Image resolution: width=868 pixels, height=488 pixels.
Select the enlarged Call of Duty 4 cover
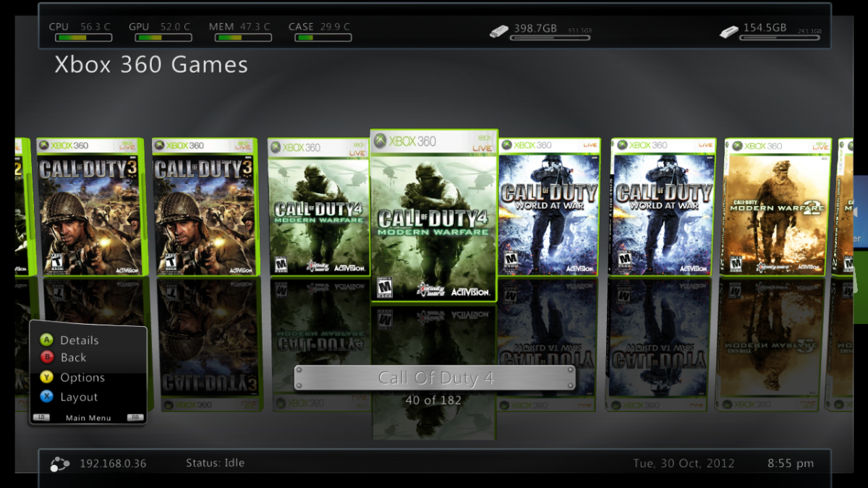[434, 215]
